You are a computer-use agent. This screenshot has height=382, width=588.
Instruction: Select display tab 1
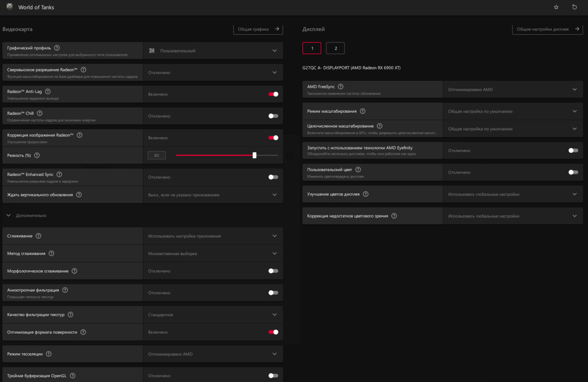click(x=312, y=48)
